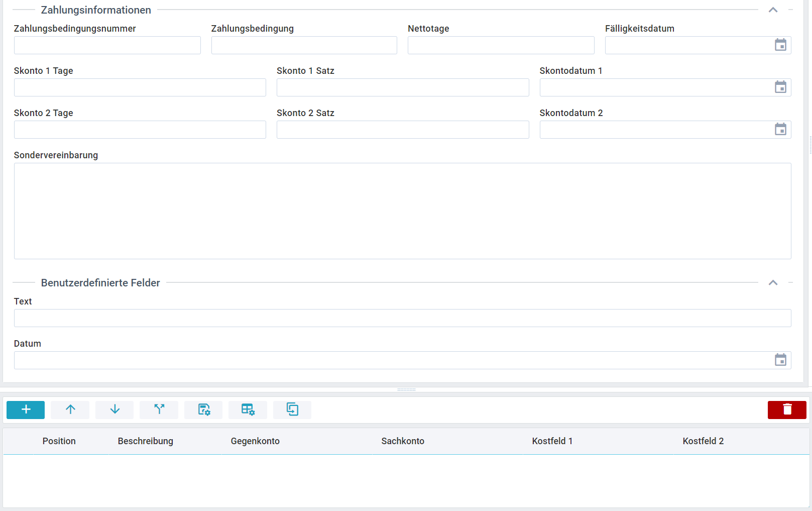Sort by the Gegenkonto column header

point(255,441)
